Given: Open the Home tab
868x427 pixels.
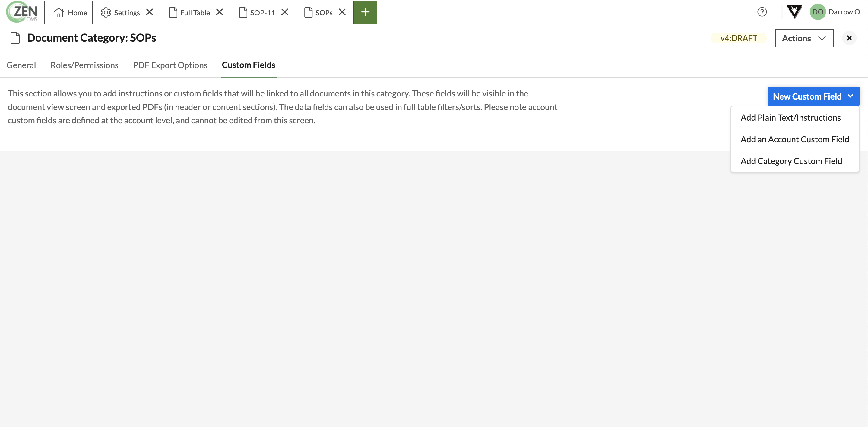Looking at the screenshot, I should (69, 12).
